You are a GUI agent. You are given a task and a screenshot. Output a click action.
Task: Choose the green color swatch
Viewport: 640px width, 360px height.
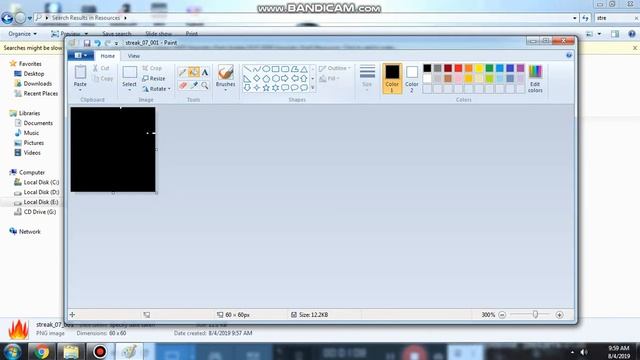489,68
